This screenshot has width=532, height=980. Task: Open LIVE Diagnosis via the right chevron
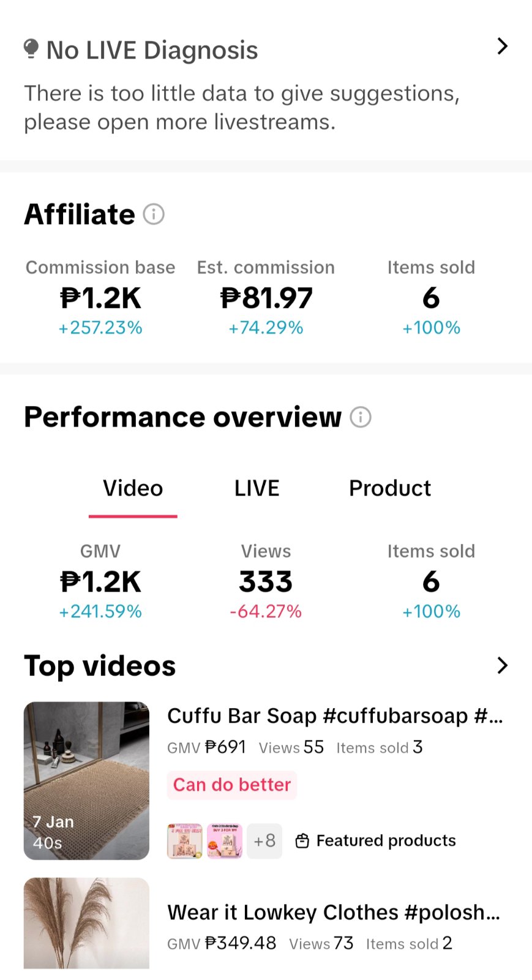502,46
